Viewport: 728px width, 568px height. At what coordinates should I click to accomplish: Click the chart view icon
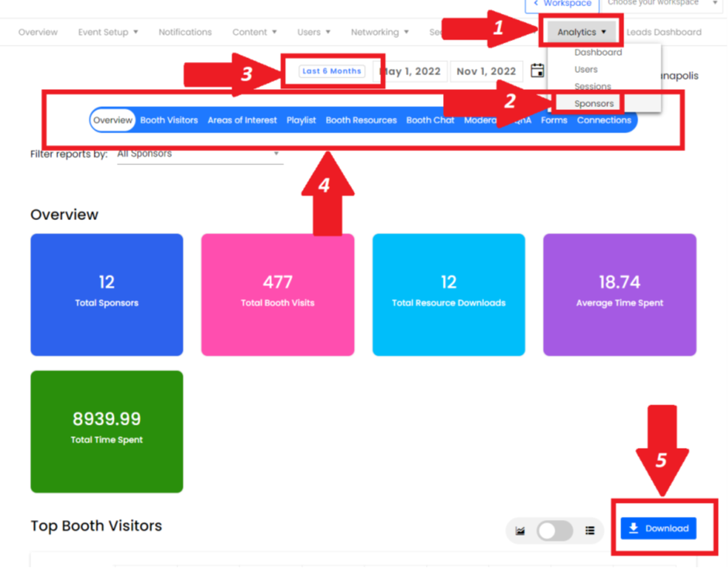coord(520,530)
